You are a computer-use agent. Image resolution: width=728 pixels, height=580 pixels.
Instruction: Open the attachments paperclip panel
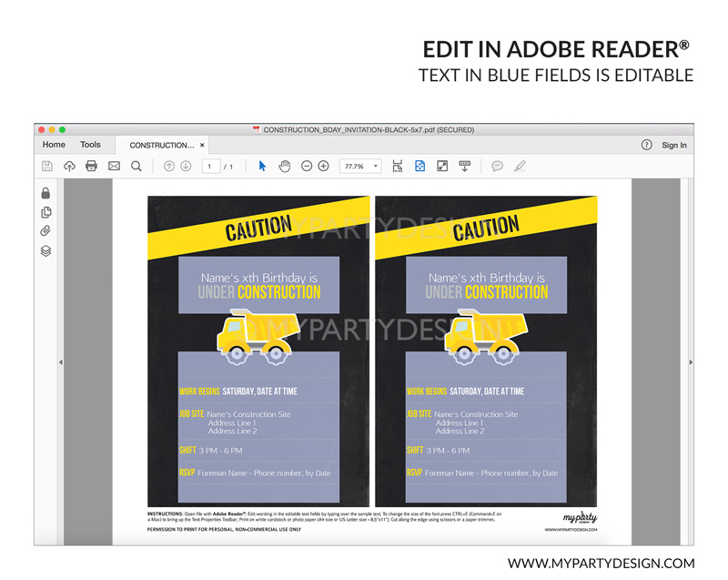coord(45,231)
